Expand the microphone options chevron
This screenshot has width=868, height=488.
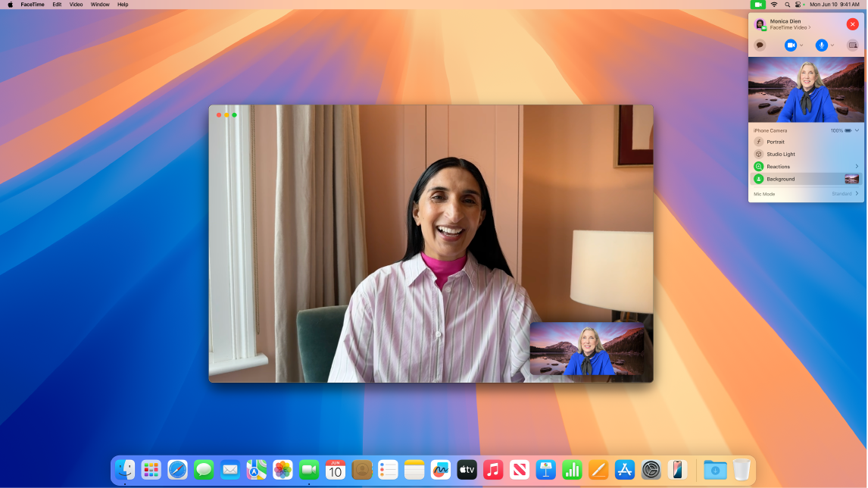pos(832,45)
